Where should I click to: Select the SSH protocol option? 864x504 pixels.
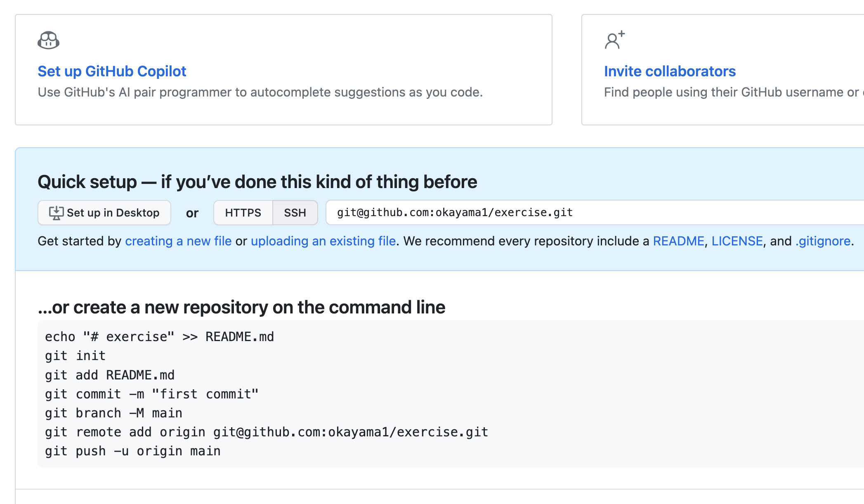click(x=295, y=213)
